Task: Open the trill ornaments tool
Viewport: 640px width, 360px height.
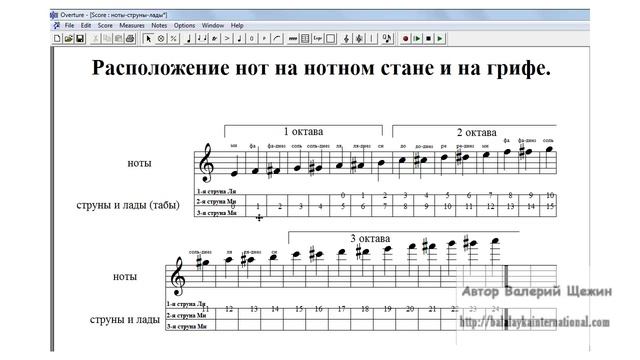Action: click(x=214, y=39)
